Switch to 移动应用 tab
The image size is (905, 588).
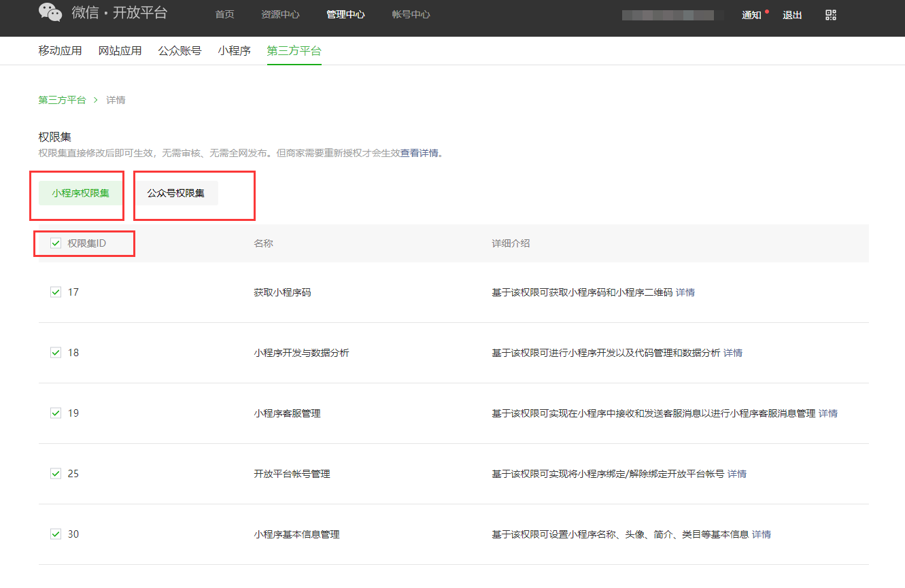(x=60, y=51)
